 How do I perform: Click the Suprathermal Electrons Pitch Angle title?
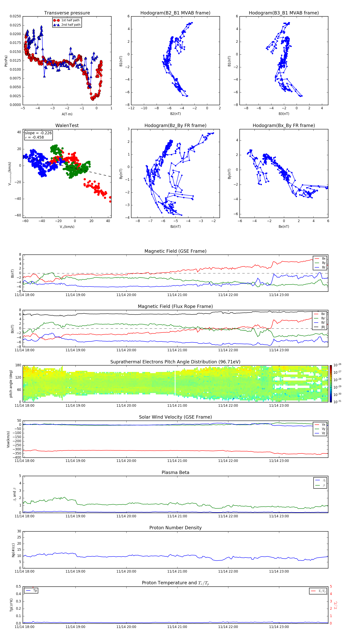175,362
